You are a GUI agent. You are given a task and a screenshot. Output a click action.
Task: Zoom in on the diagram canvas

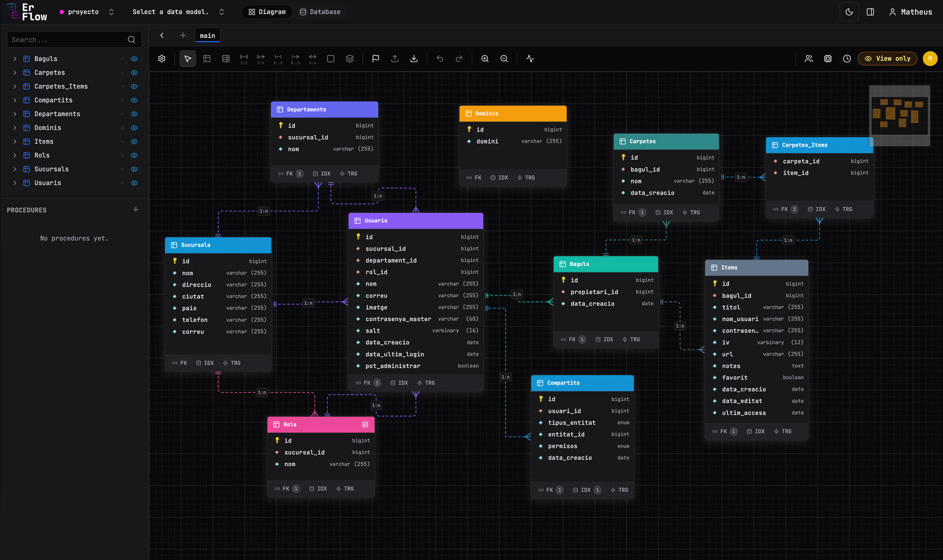(x=485, y=59)
